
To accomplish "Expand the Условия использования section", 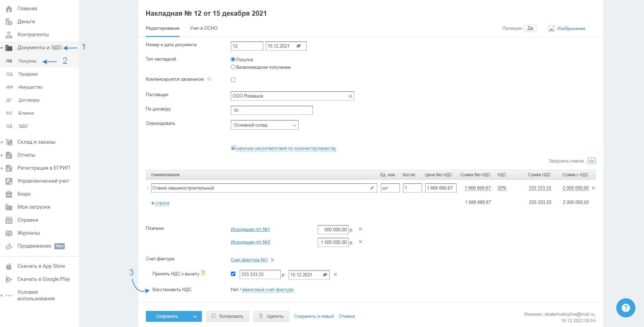I will [x=2, y=296].
